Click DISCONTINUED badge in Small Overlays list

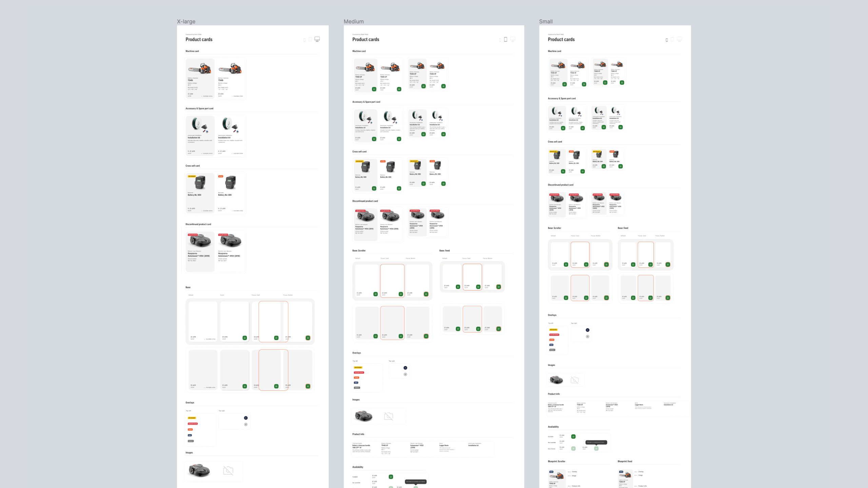(554, 335)
